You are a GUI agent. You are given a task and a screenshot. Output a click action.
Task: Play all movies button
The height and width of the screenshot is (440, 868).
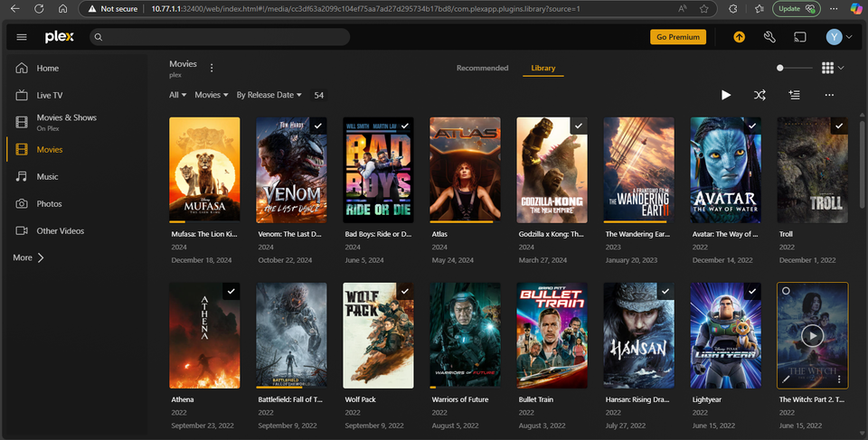(726, 95)
